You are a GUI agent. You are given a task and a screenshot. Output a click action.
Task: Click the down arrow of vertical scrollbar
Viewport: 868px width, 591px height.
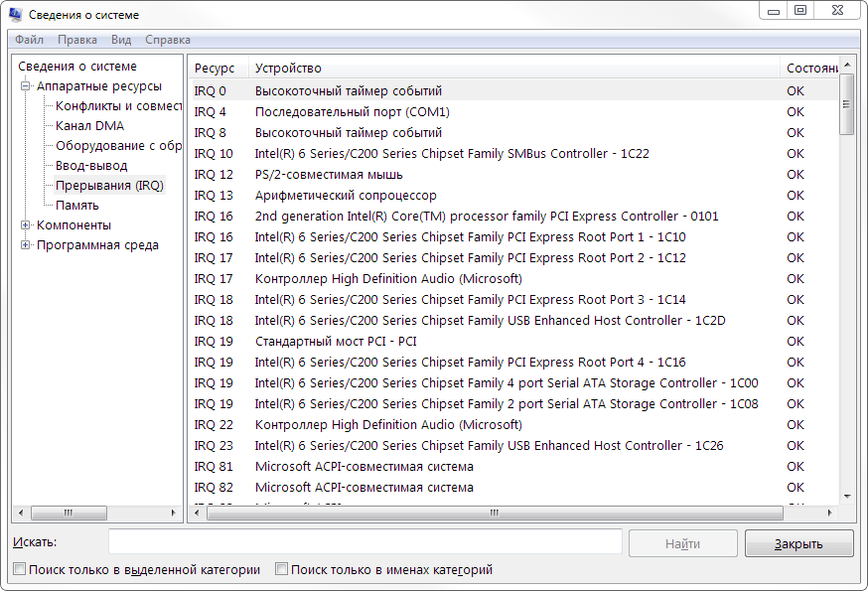coord(847,496)
